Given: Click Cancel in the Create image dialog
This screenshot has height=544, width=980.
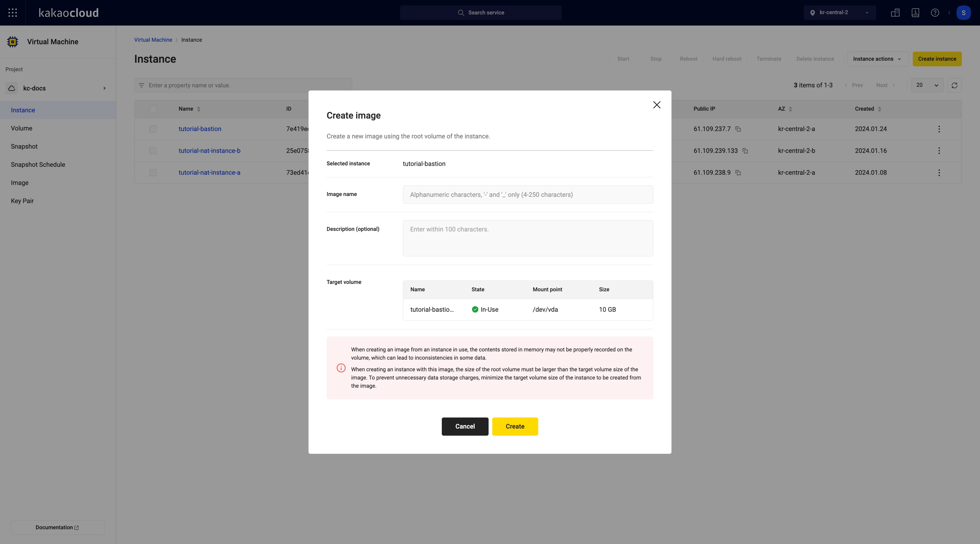Looking at the screenshot, I should pos(465,426).
